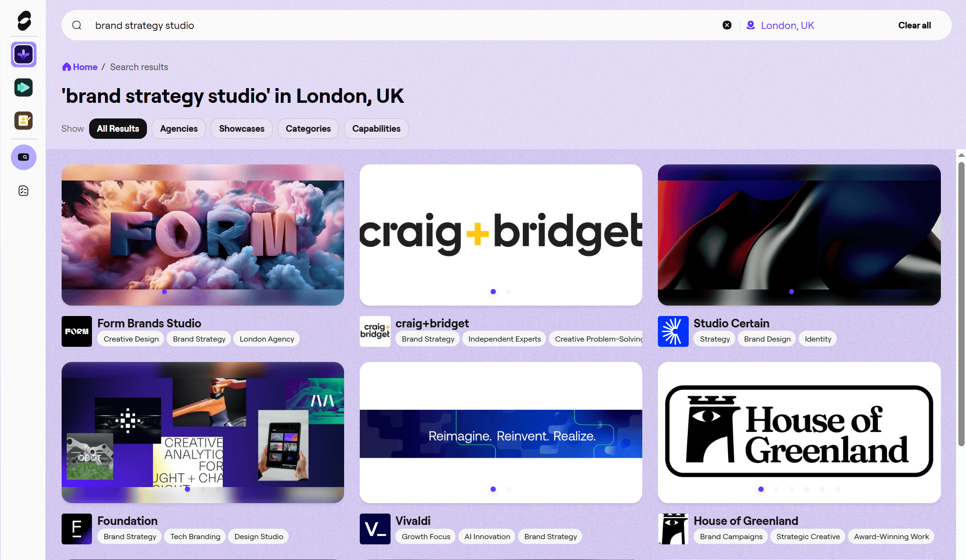The height and width of the screenshot is (560, 966).
Task: Clear the search query with X icon
Action: point(727,25)
